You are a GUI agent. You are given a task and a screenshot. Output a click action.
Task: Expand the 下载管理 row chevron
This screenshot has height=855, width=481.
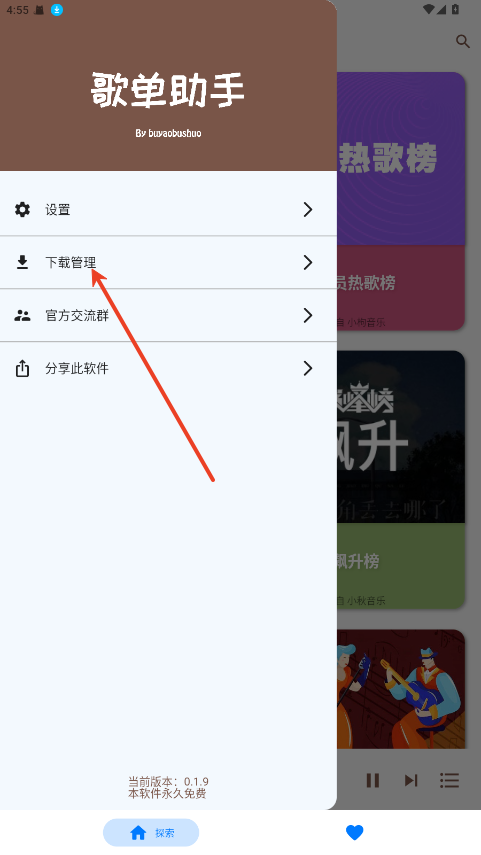(x=308, y=262)
